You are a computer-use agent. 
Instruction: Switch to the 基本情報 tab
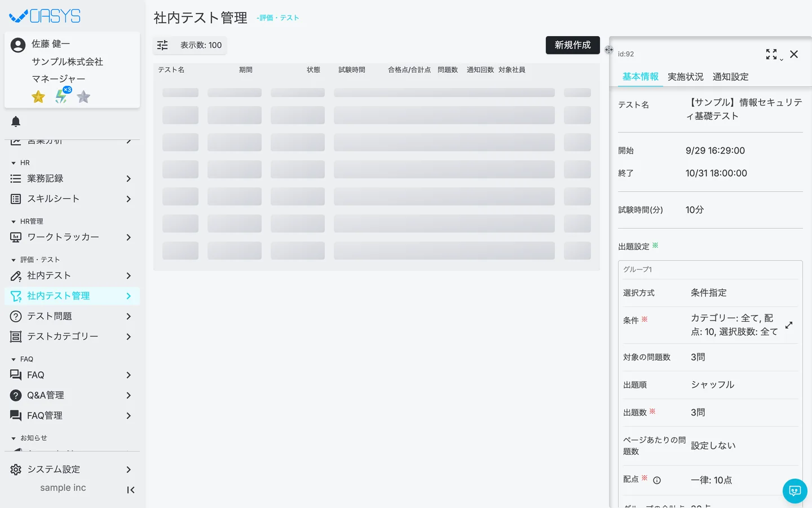tap(641, 77)
